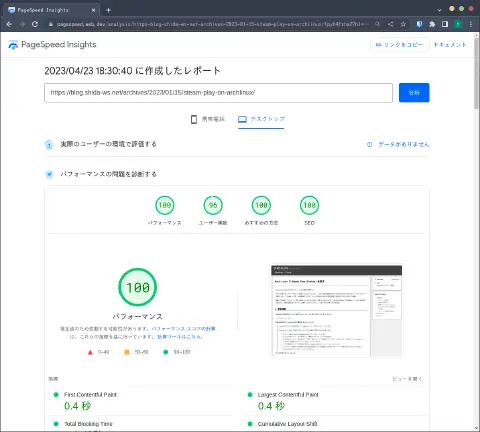Bookmark the page with the star icon
This screenshot has width=480, height=432.
tap(403, 24)
